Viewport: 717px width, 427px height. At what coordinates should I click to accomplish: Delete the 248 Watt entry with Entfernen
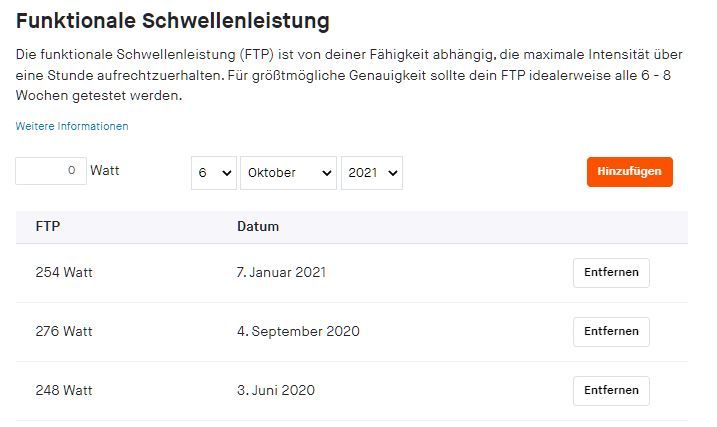[611, 391]
